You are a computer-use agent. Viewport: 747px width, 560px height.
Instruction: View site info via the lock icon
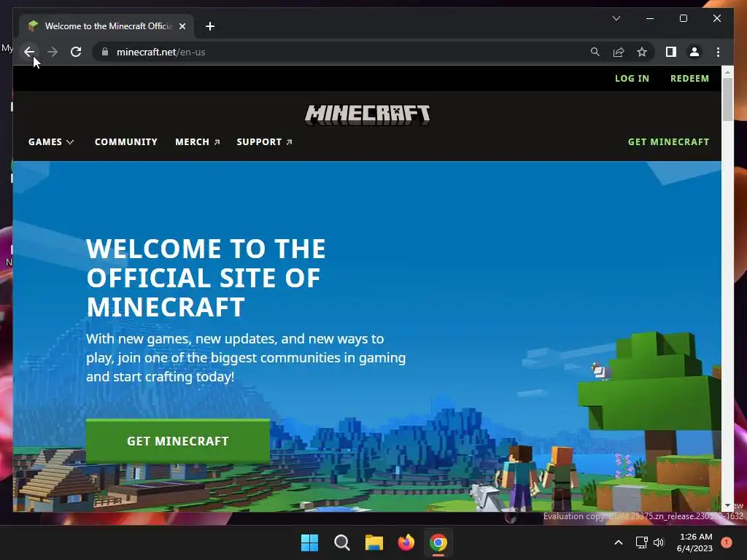[x=105, y=52]
